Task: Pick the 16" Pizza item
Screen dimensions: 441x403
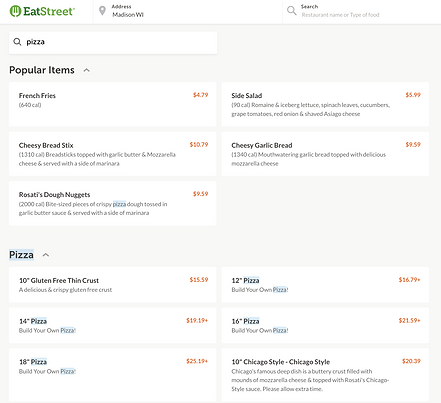Action: (325, 325)
